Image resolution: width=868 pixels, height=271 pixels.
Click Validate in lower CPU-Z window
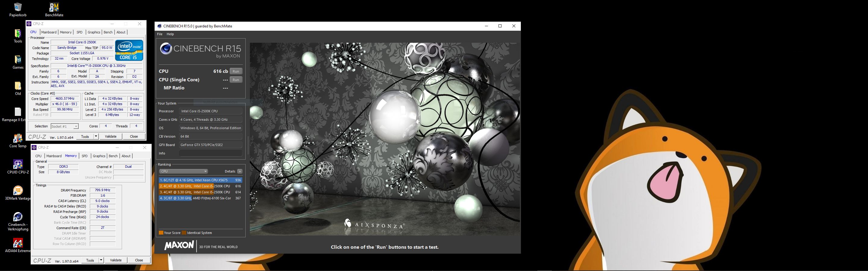116,260
